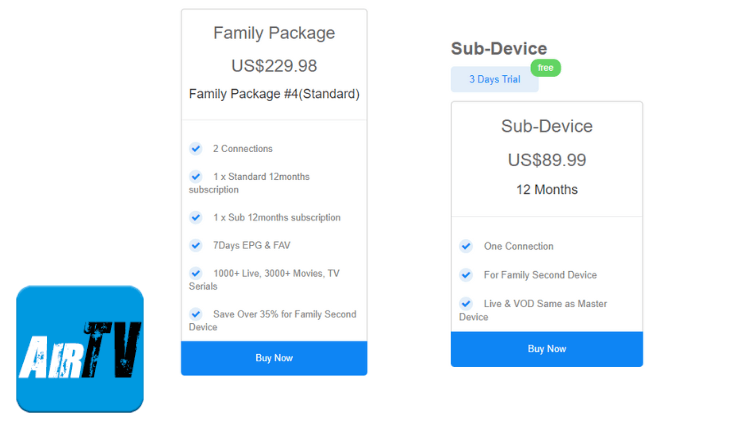Click checkmark beside Sub 12months subscription
Image resolution: width=750 pixels, height=422 pixels.
tap(196, 217)
